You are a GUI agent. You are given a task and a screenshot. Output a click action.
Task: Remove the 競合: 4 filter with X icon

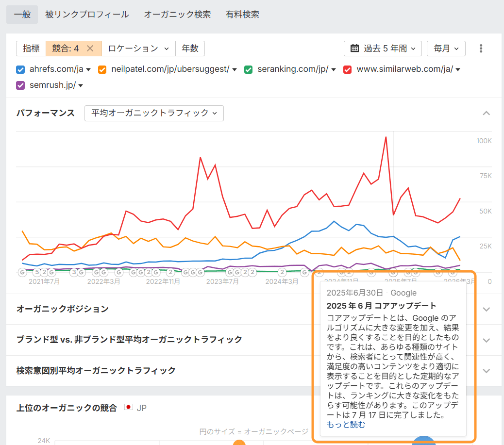click(x=90, y=49)
